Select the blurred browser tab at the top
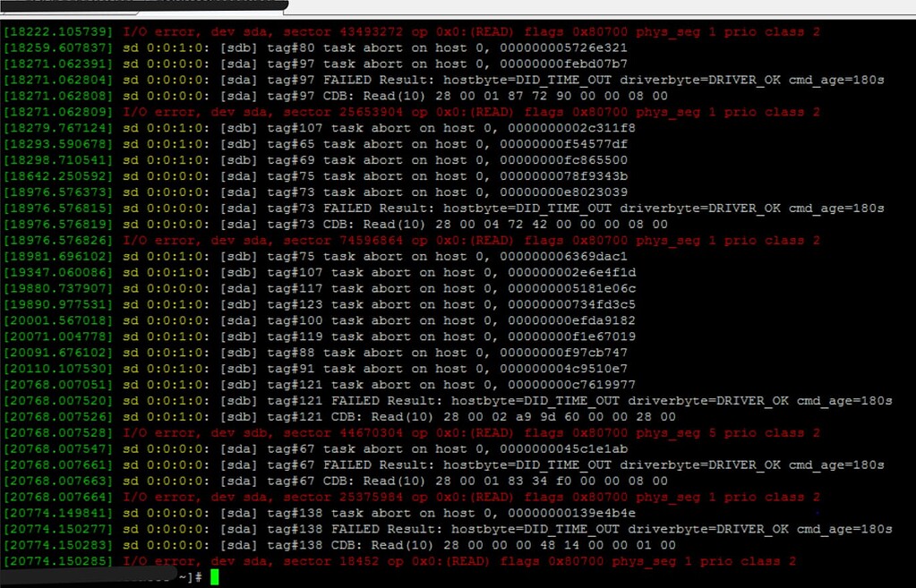This screenshot has width=916, height=588. coord(143,5)
